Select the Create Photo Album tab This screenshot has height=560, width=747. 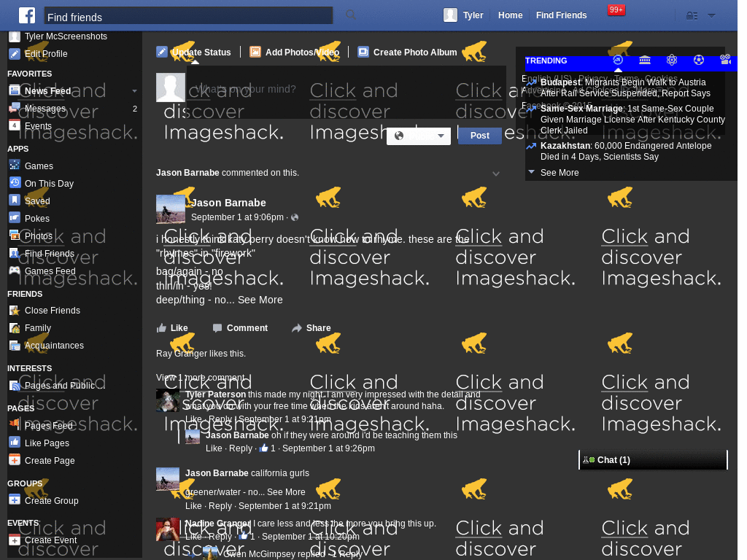[x=408, y=52]
